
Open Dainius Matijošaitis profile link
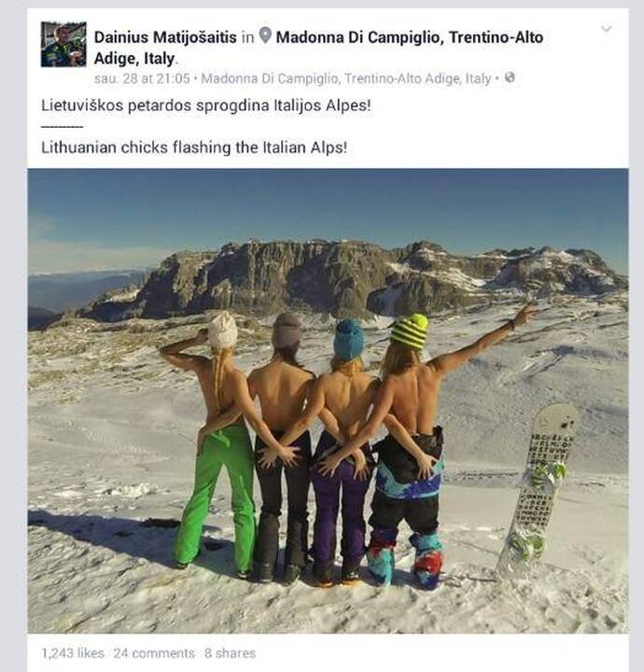coord(165,37)
